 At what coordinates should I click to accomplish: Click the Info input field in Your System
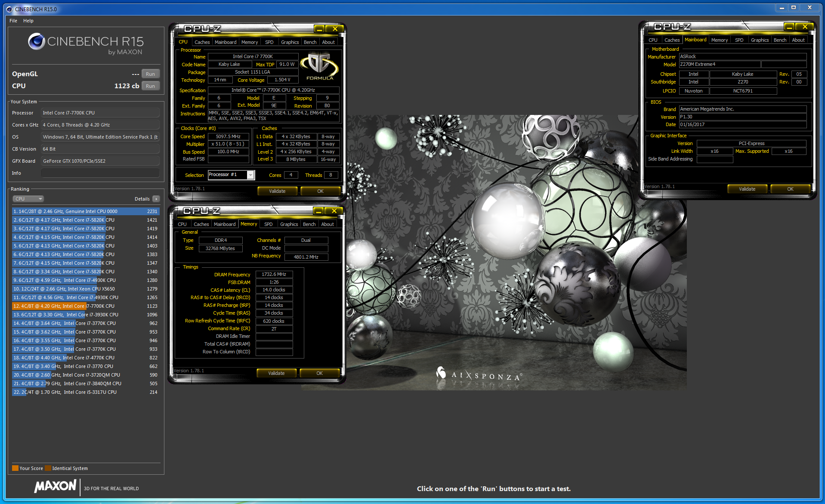pos(100,173)
